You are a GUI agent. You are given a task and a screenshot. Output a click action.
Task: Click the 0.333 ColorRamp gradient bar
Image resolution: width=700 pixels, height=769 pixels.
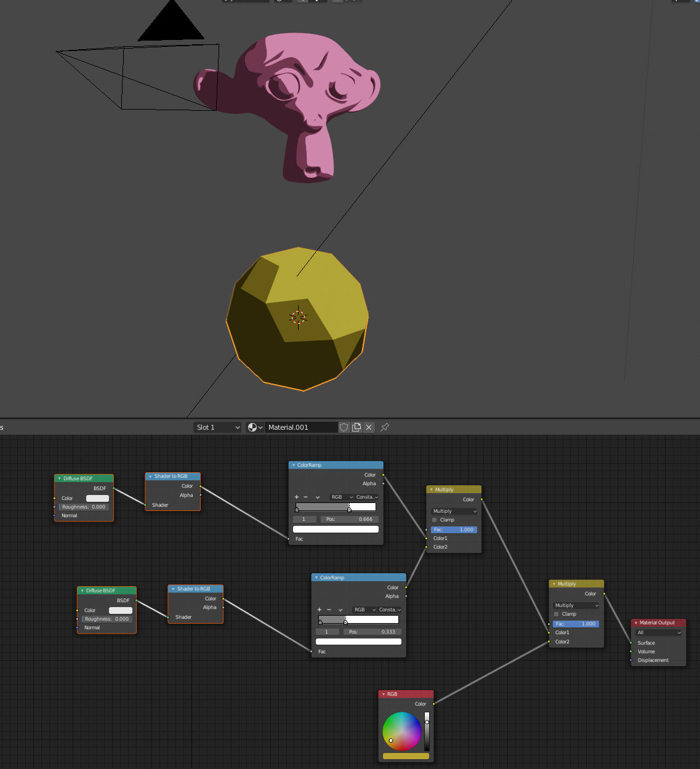(x=358, y=619)
